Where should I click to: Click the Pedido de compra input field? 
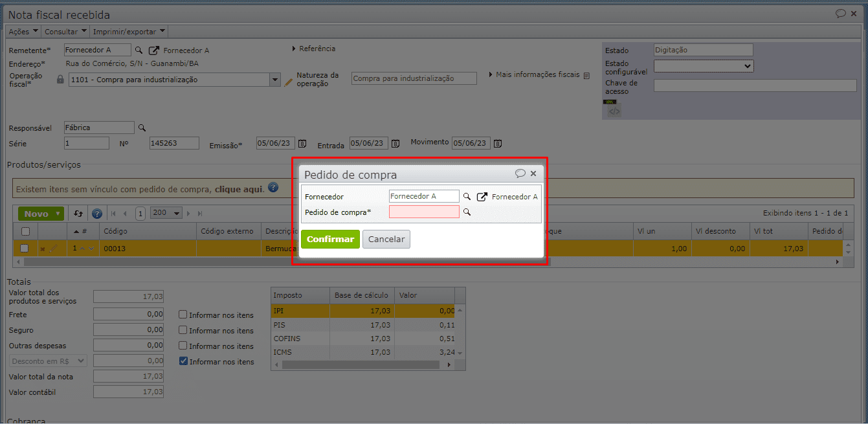pos(424,212)
